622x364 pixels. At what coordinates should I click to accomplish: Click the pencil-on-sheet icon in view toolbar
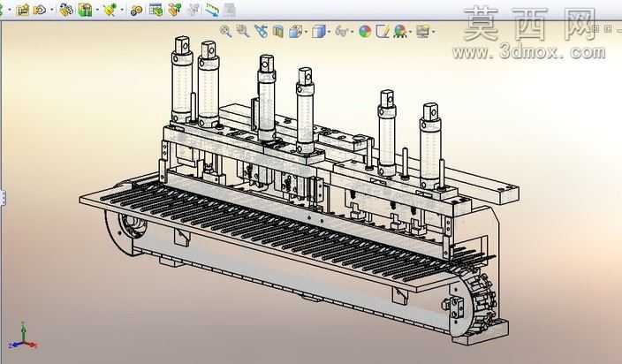coord(382,31)
